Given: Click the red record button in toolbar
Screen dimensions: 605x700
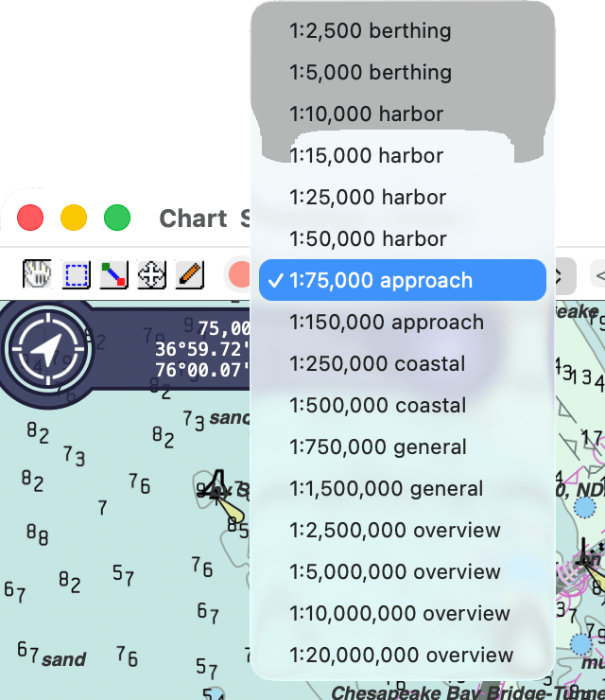Looking at the screenshot, I should (x=239, y=274).
